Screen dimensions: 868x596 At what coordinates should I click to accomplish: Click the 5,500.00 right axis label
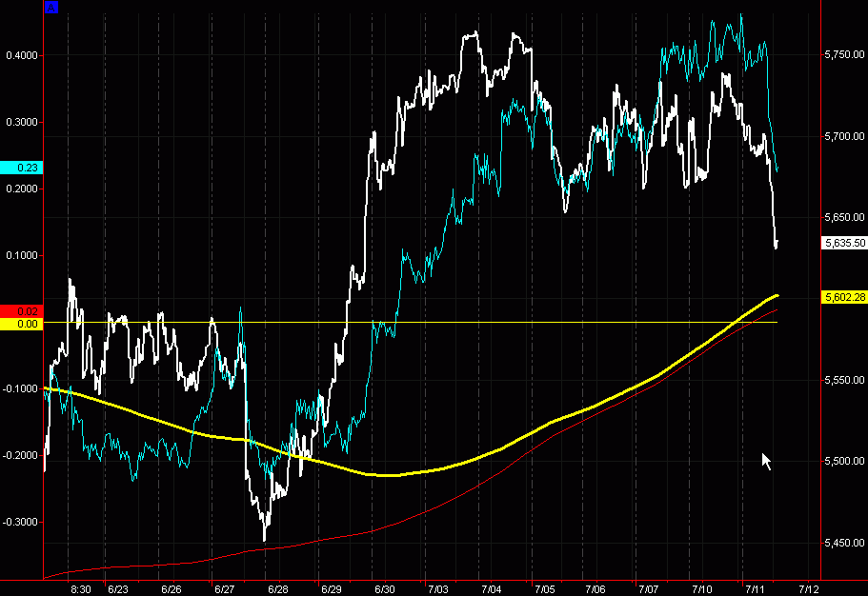(x=844, y=461)
